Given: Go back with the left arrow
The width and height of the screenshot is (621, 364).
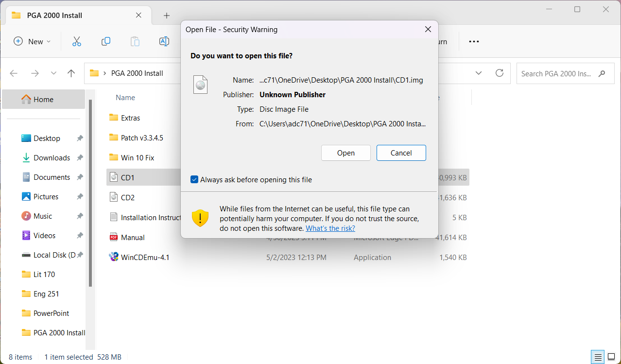Looking at the screenshot, I should (14, 73).
